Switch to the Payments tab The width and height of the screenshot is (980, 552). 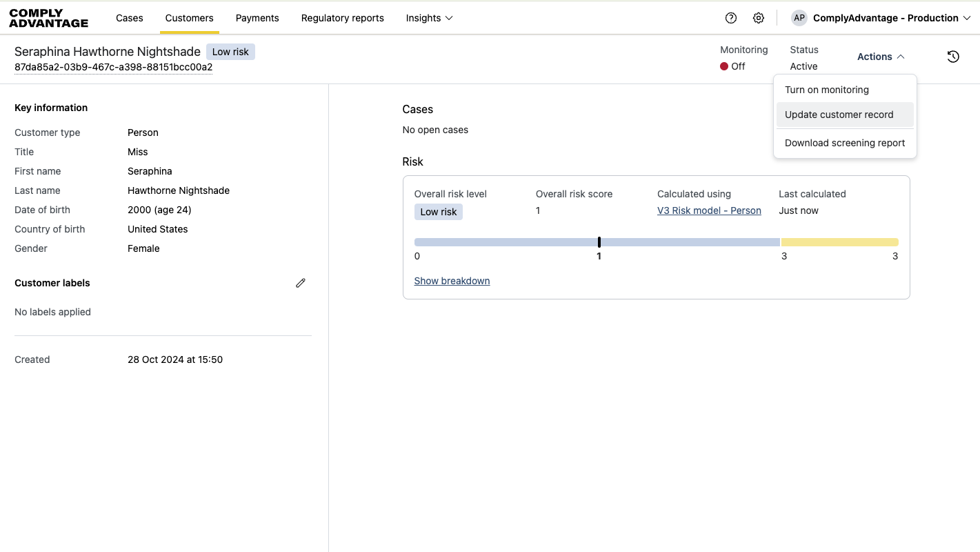coord(257,18)
